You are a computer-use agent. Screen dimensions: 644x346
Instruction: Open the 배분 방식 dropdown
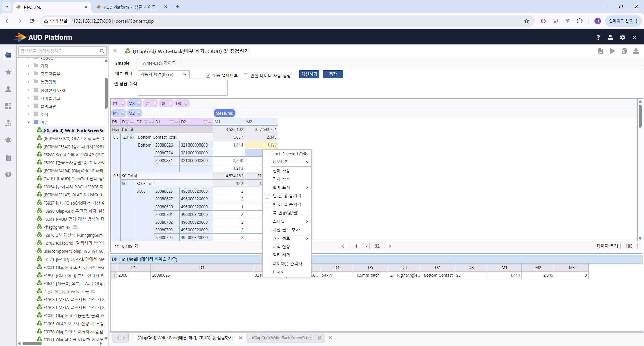(x=163, y=74)
